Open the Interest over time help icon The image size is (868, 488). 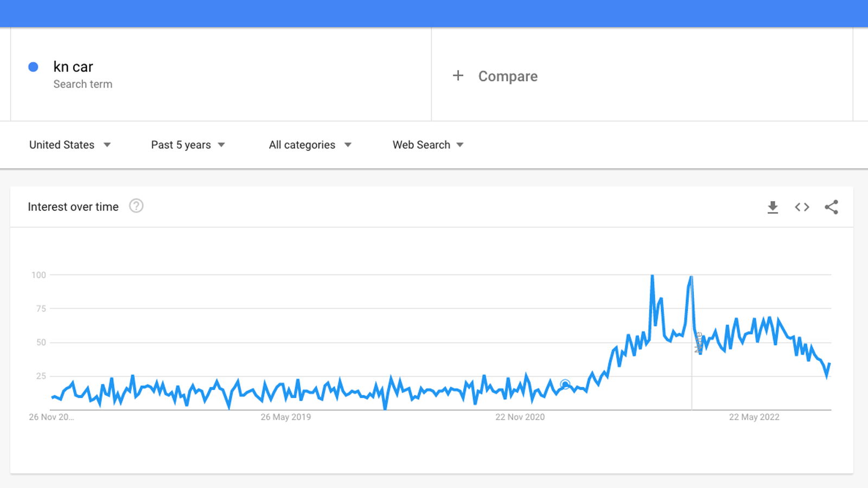[x=136, y=206]
